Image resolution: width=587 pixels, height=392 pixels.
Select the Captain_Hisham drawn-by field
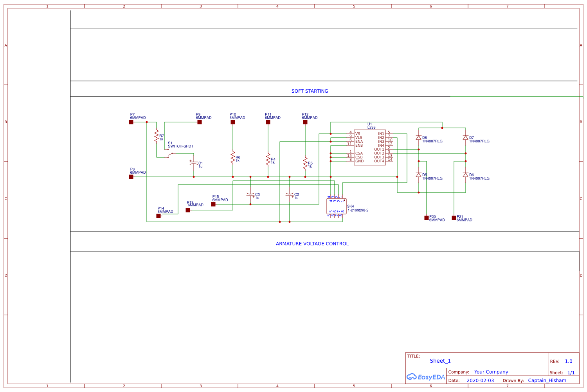tap(547, 380)
